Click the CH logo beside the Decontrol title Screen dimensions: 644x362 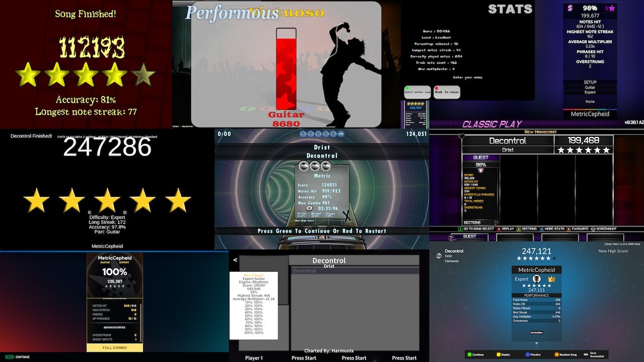pos(439,255)
